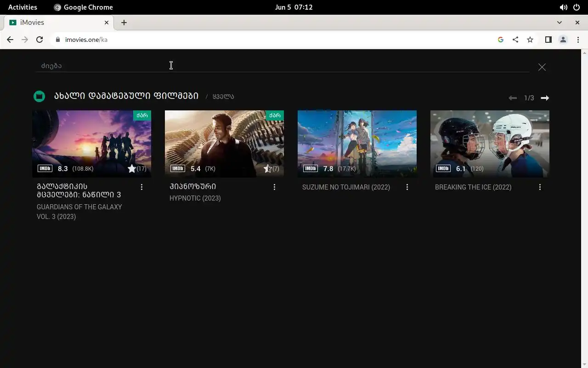Go to the previous carousel page arrow
The image size is (588, 368).
tap(513, 98)
